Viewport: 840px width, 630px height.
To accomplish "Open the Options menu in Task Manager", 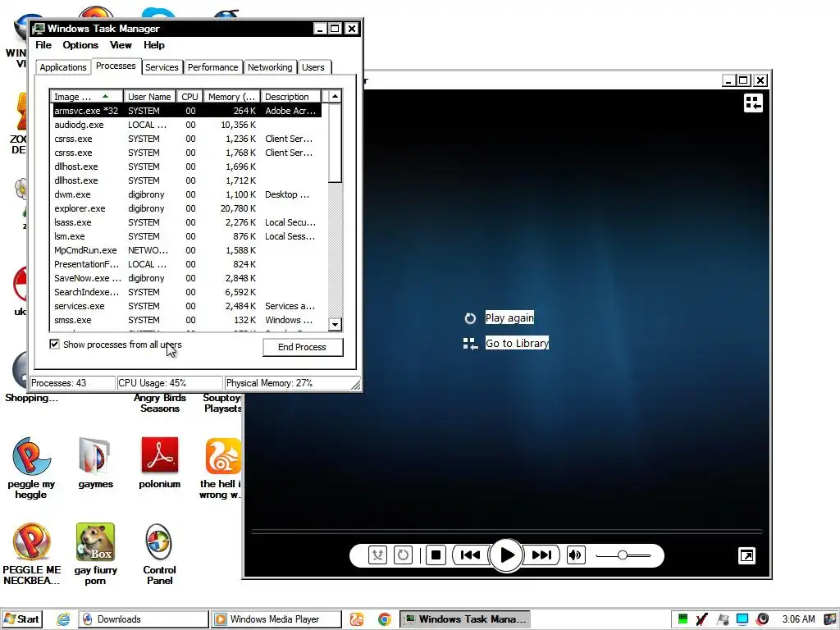I will [x=80, y=45].
